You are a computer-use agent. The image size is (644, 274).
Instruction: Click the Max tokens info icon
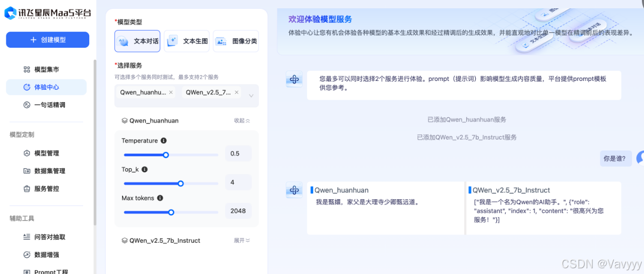[x=160, y=198]
